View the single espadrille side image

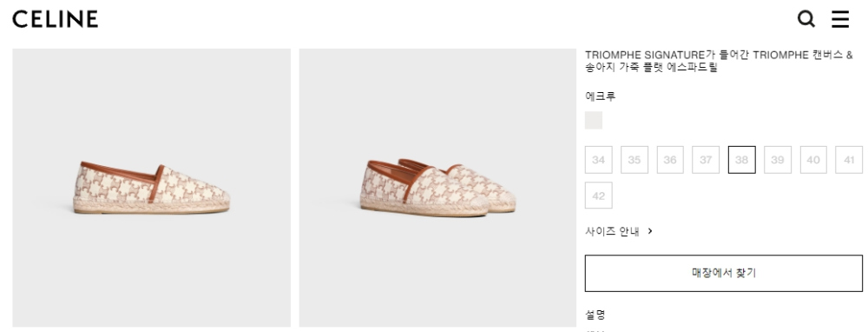[x=152, y=188]
